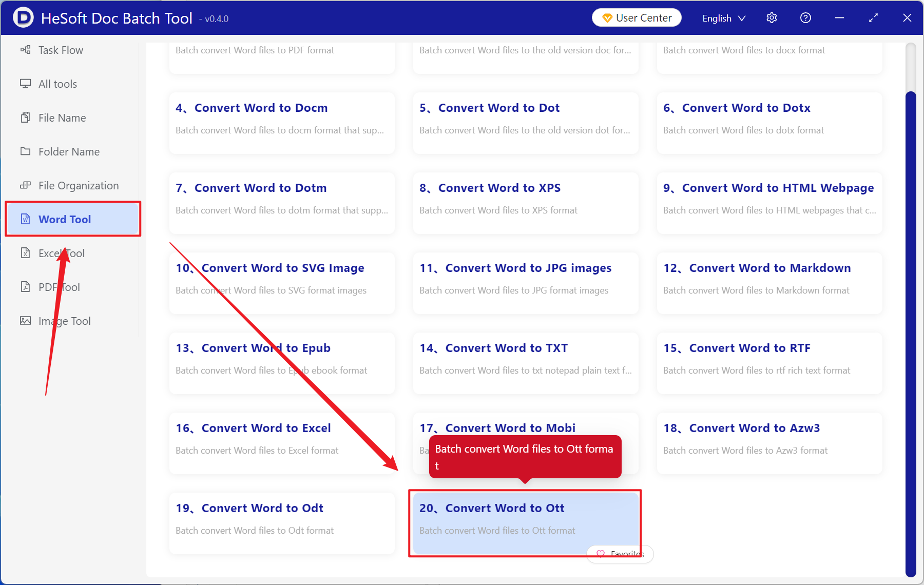Click the Word Tool document icon

coord(25,219)
